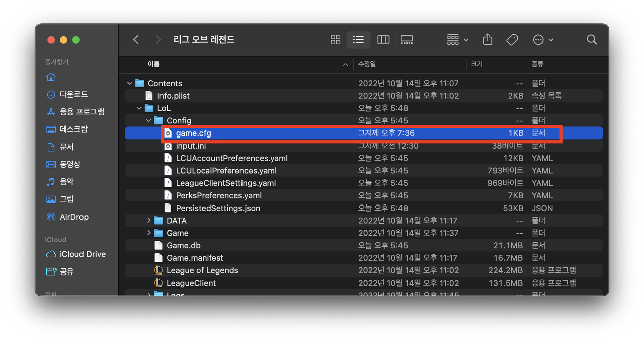Click the Config folder icon
Image resolution: width=644 pixels, height=342 pixels.
pos(158,121)
